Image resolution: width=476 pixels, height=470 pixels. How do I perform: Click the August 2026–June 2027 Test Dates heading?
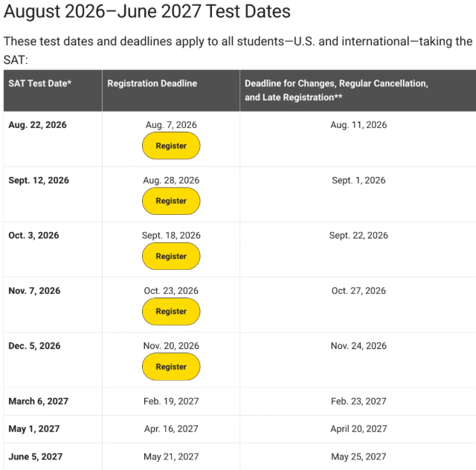(147, 12)
